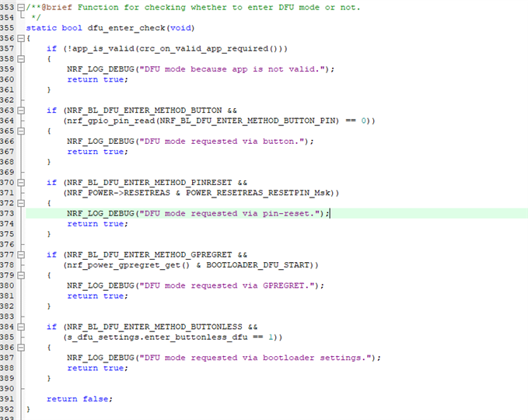
Task: Click BOOTLOADER_DFU_START constant
Action: point(257,265)
